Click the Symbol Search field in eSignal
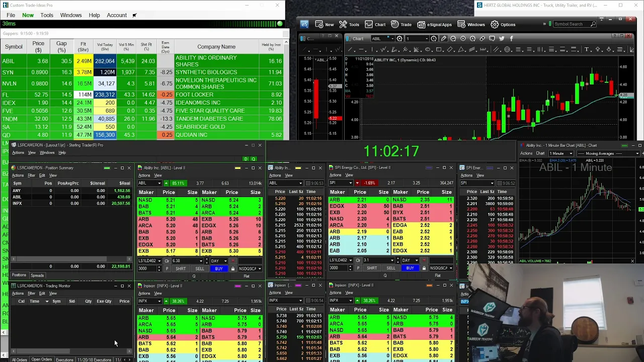644x362 pixels. [x=575, y=24]
